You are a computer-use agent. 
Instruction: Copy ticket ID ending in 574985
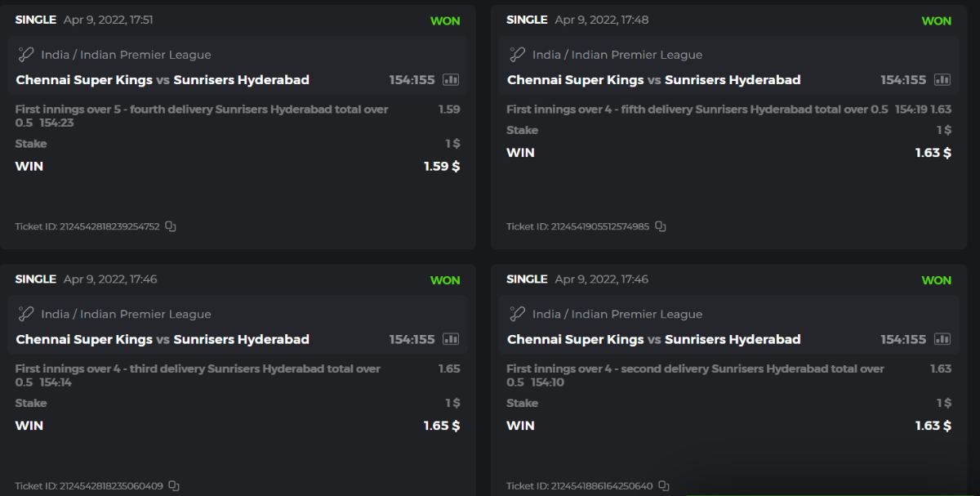point(661,226)
